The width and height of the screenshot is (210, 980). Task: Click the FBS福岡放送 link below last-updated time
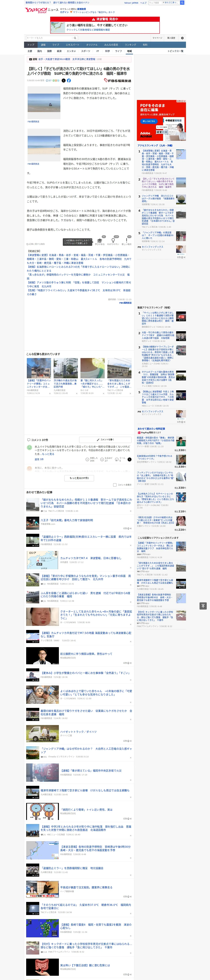click(125, 303)
